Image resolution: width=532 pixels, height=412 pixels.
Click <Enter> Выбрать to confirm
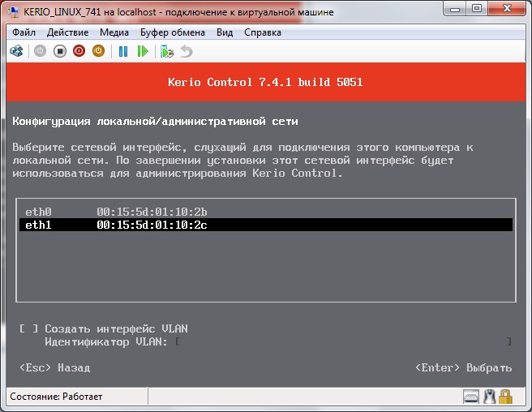463,367
